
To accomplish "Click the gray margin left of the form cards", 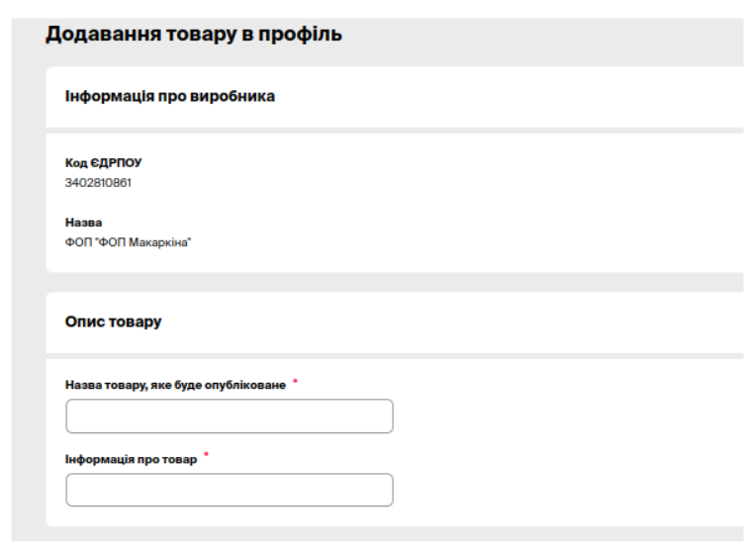I will 29,297.
